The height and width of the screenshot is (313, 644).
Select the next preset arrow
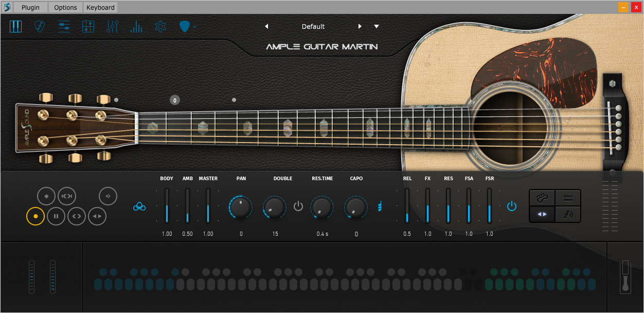point(360,26)
